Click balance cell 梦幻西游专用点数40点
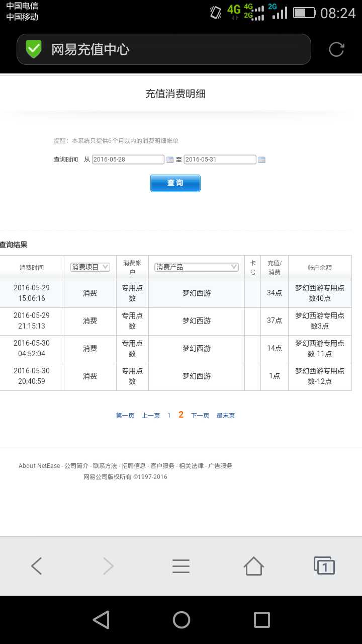The image size is (362, 644). 320,293
